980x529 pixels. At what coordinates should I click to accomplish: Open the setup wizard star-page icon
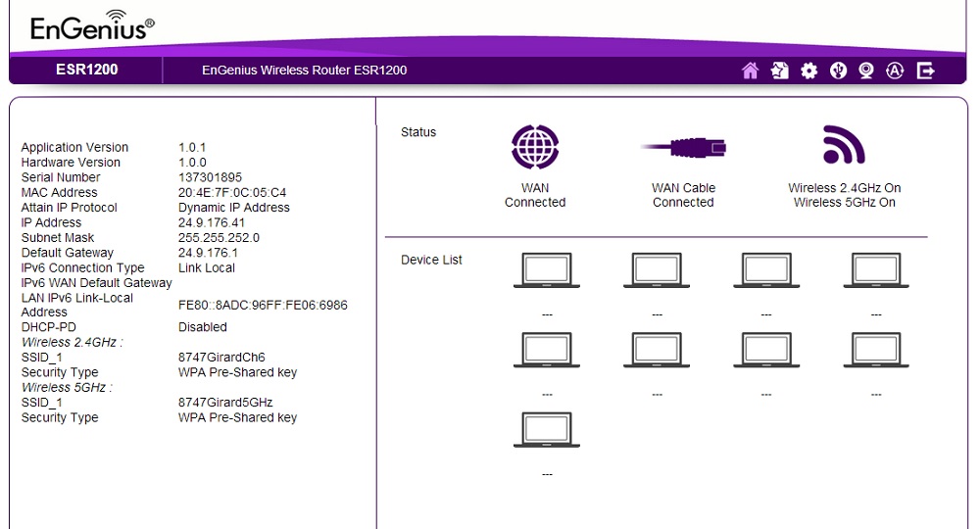click(779, 71)
